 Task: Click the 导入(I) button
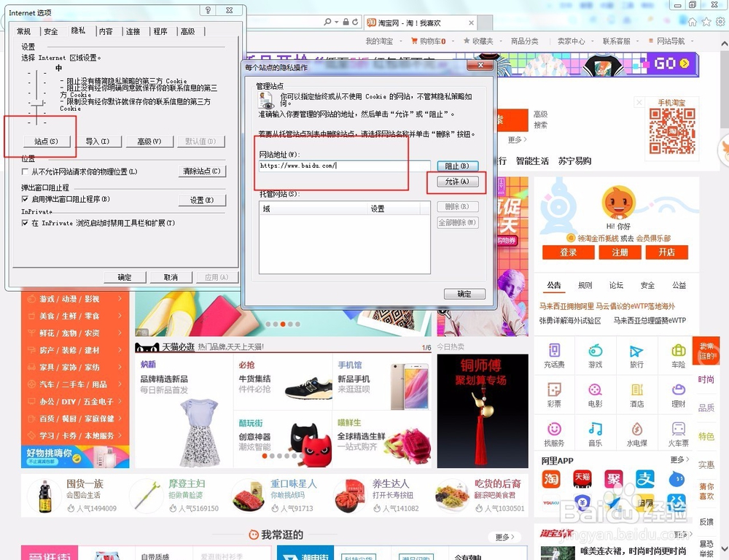pos(98,141)
